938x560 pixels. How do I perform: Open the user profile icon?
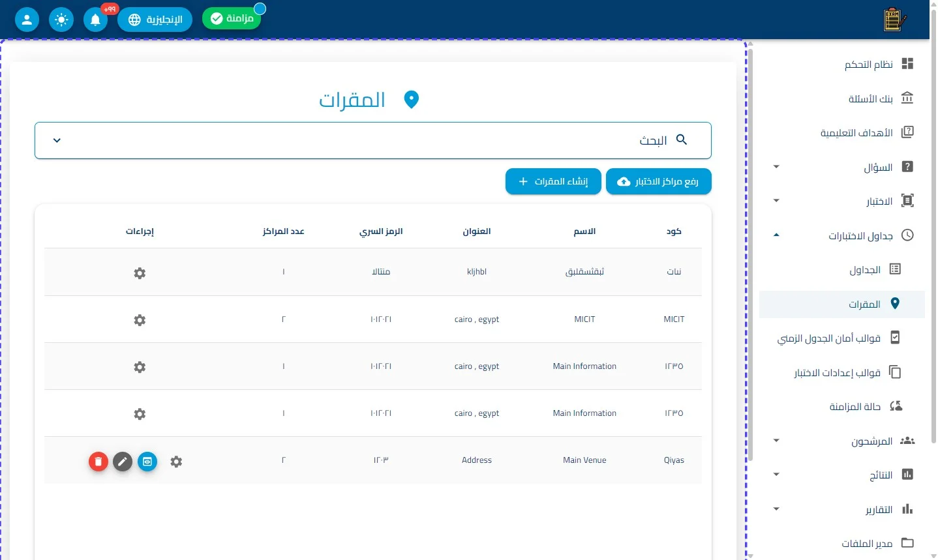coord(27,20)
